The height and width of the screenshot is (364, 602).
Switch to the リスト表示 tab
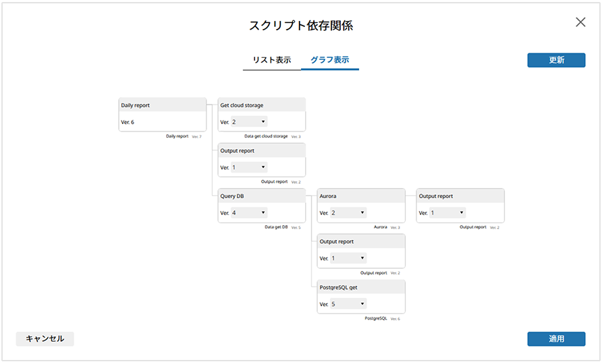click(x=271, y=60)
